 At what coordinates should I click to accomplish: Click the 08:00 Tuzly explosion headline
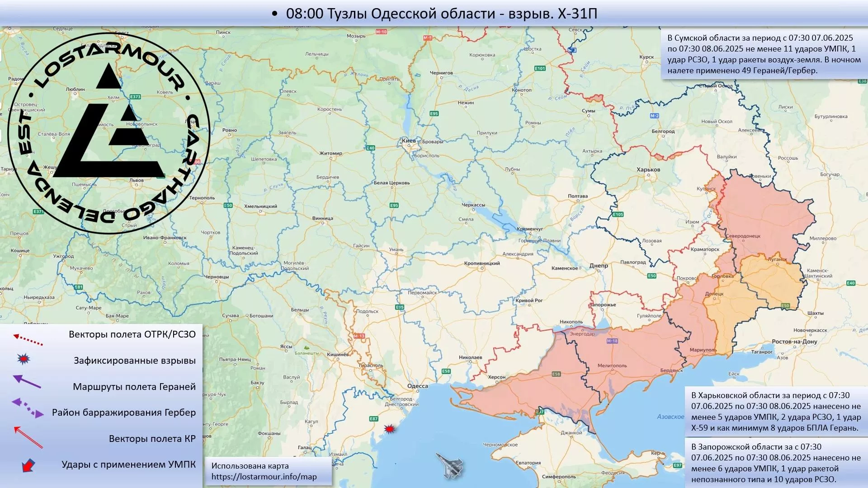(x=441, y=14)
